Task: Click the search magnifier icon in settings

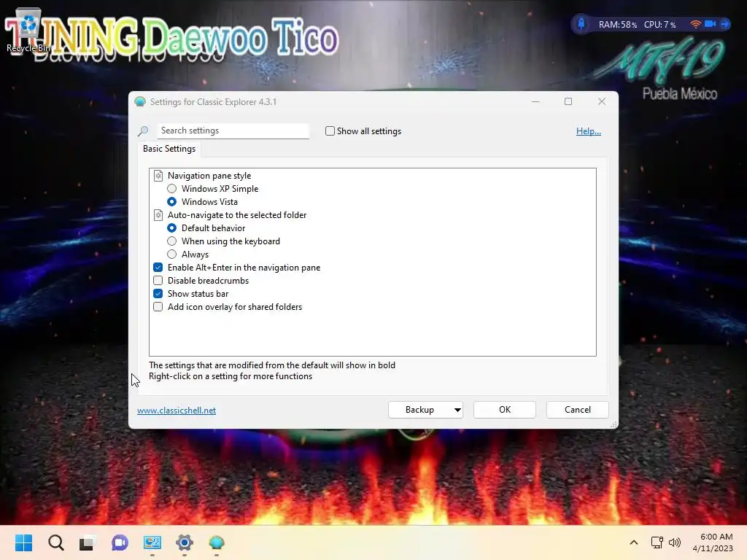Action: [143, 131]
